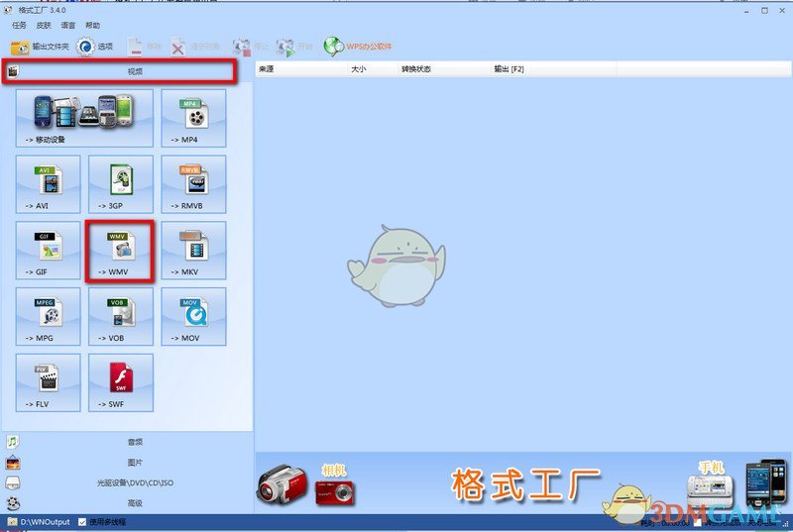This screenshot has width=793, height=532.
Task: Click the D:\WNOutput path in status bar
Action: pos(45,521)
